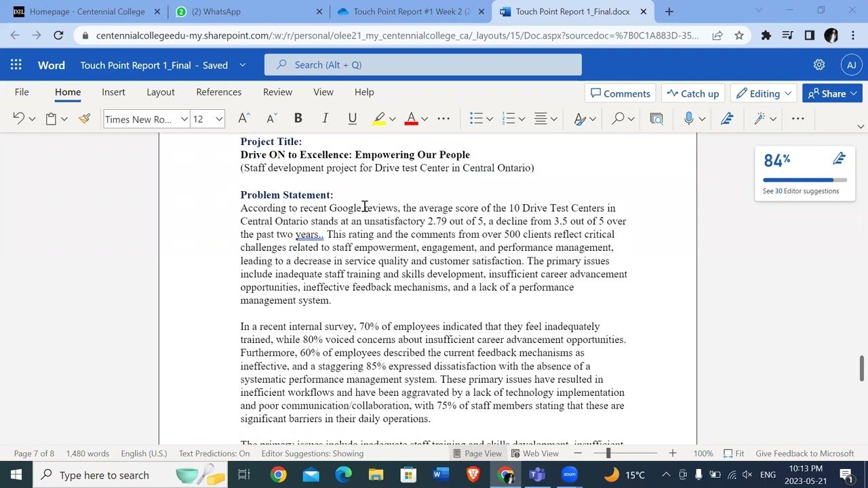Click the Catch up button
868x488 pixels.
tap(693, 94)
